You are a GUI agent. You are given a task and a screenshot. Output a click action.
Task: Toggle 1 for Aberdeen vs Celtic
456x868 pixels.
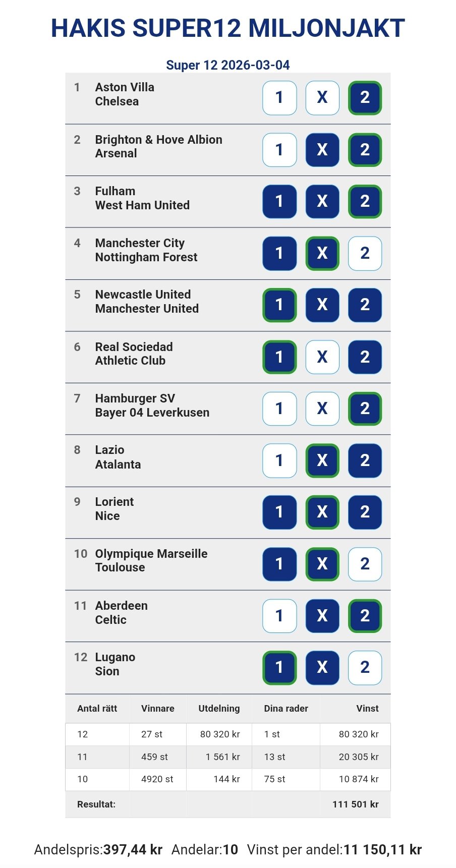tap(279, 616)
